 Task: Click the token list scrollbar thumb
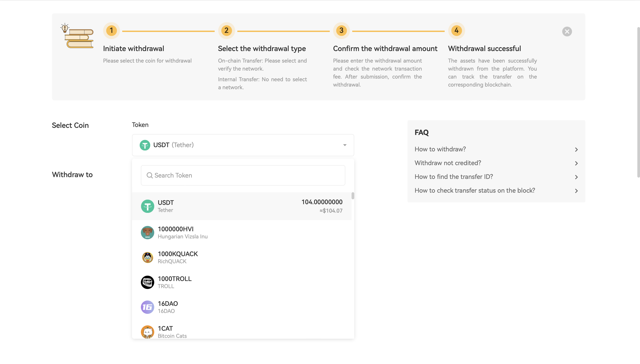pos(353,196)
